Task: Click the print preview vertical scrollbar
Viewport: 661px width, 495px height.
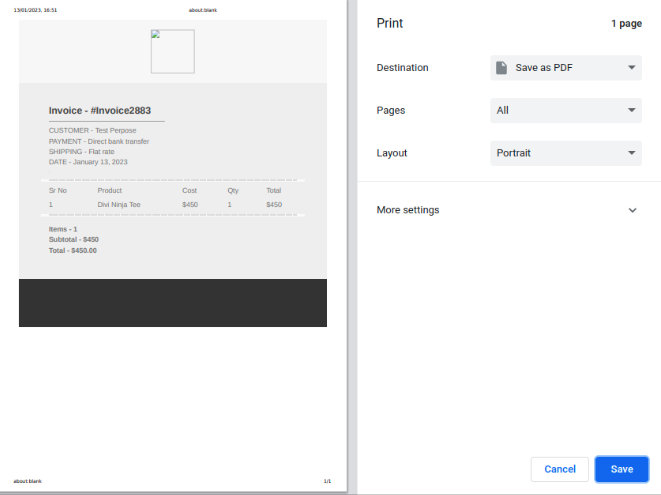Action: click(x=352, y=247)
